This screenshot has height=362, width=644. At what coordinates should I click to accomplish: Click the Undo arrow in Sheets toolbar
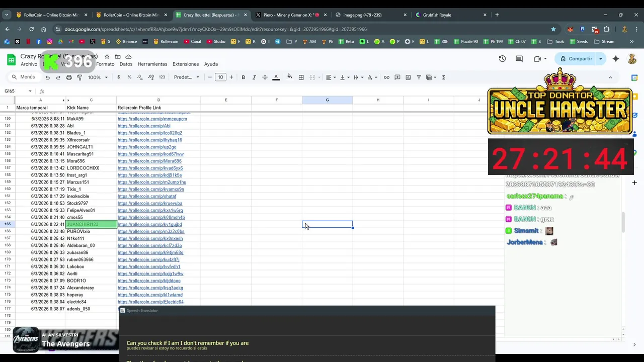click(48, 77)
